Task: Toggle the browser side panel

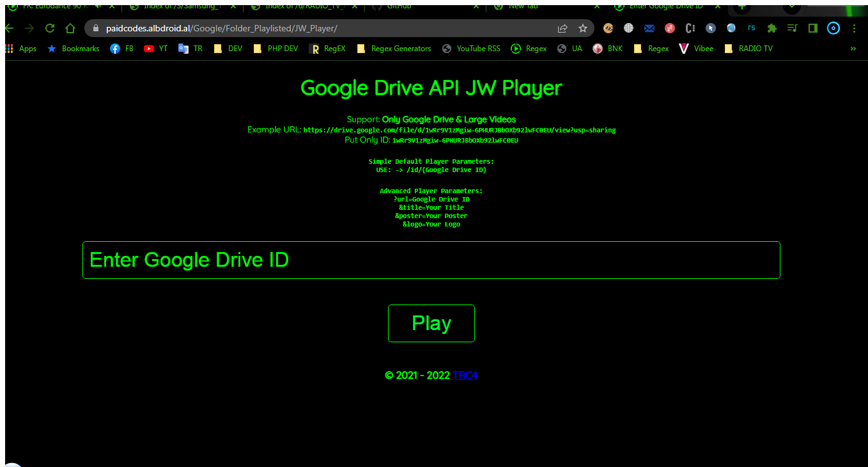Action: [813, 28]
